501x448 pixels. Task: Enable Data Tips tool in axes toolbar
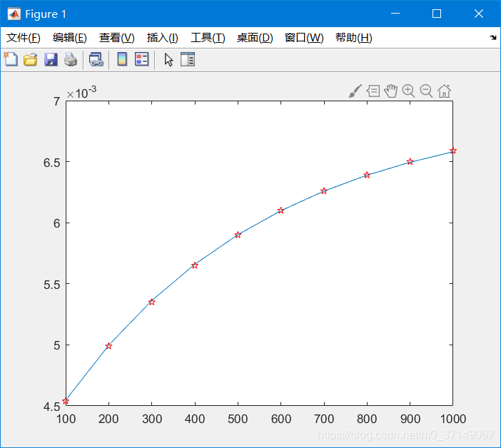pyautogui.click(x=373, y=91)
